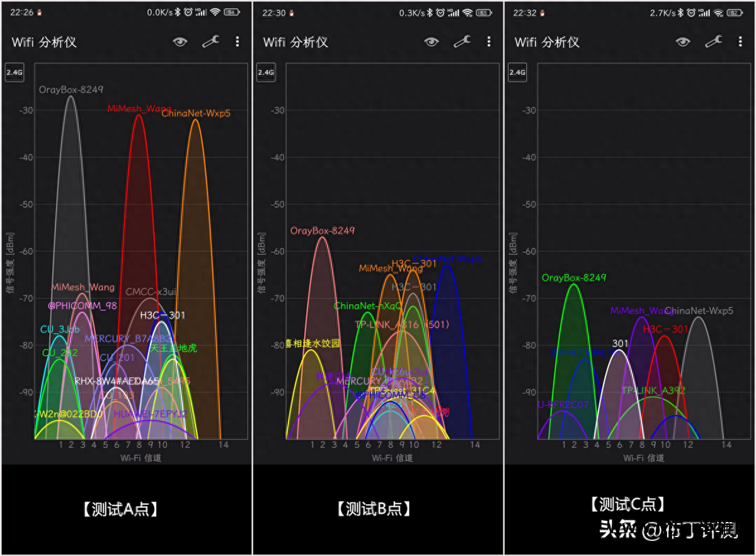Tap the alarm clock icon in 22:26 status bar
The image size is (756, 556).
tap(187, 13)
